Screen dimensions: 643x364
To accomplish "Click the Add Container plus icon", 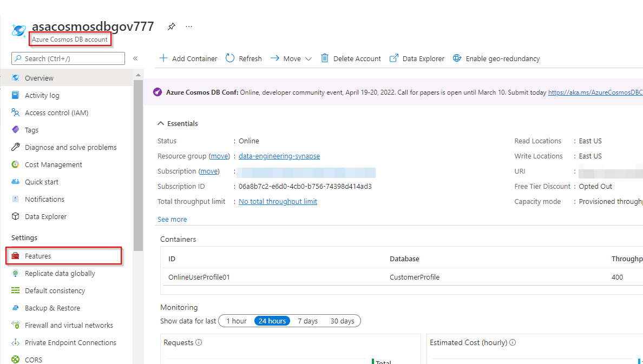I will pyautogui.click(x=163, y=58).
